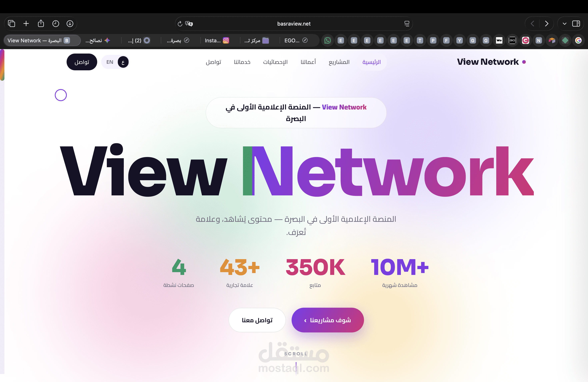Viewport: 588px width, 382px height.
Task: Switch to the بصرة tab
Action: 178,41
